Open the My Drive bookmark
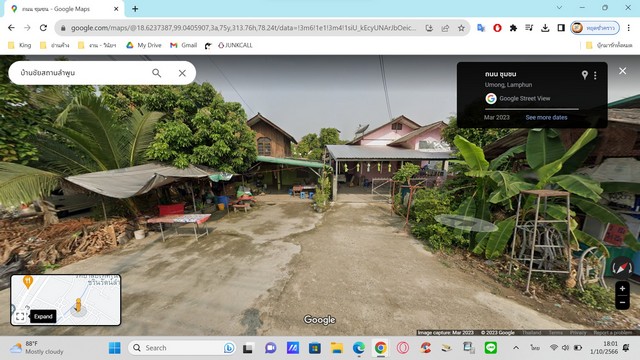Image resolution: width=640 pixels, height=360 pixels. [144, 45]
